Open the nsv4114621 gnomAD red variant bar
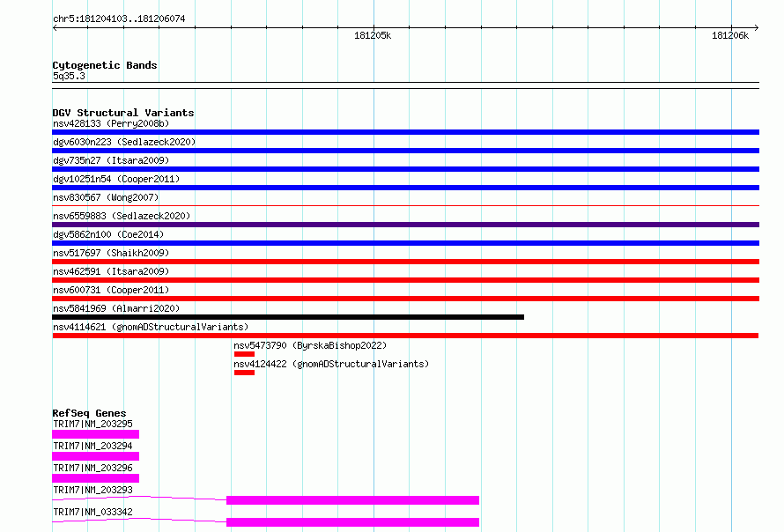784x532 pixels. [x=405, y=336]
